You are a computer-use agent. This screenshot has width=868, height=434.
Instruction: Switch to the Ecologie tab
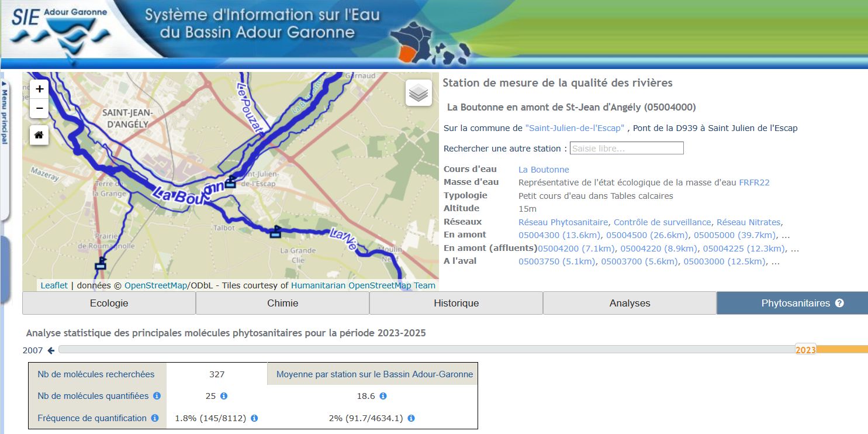tap(109, 303)
